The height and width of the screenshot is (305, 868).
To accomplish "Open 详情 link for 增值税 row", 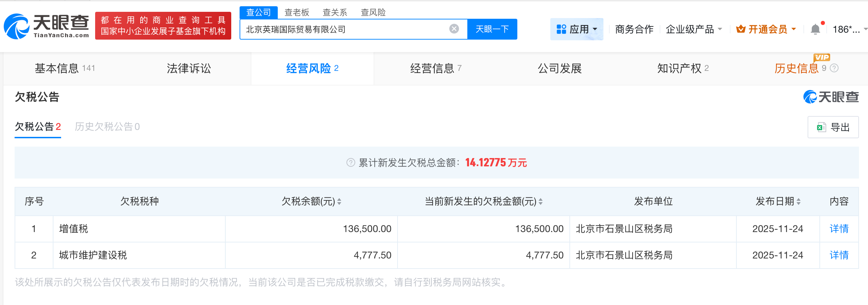I will click(839, 229).
